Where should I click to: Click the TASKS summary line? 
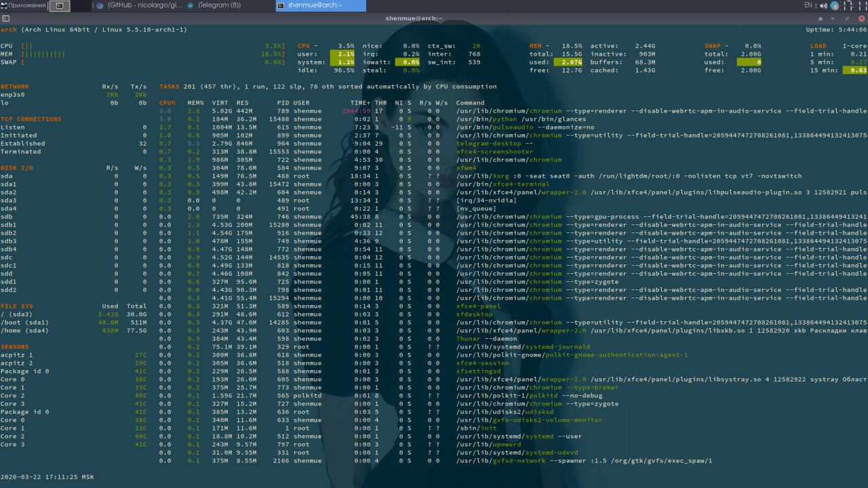point(328,87)
